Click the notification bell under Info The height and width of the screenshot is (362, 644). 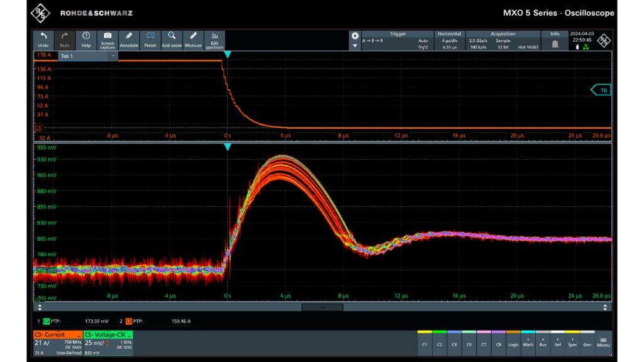tap(555, 44)
